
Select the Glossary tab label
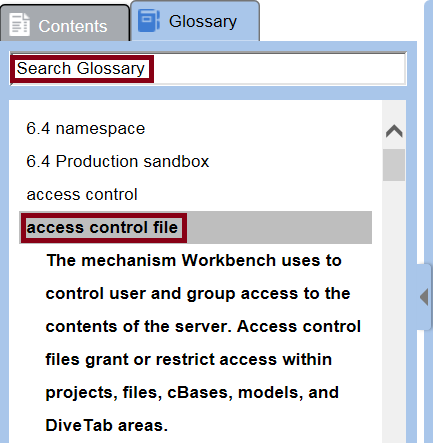click(x=203, y=22)
